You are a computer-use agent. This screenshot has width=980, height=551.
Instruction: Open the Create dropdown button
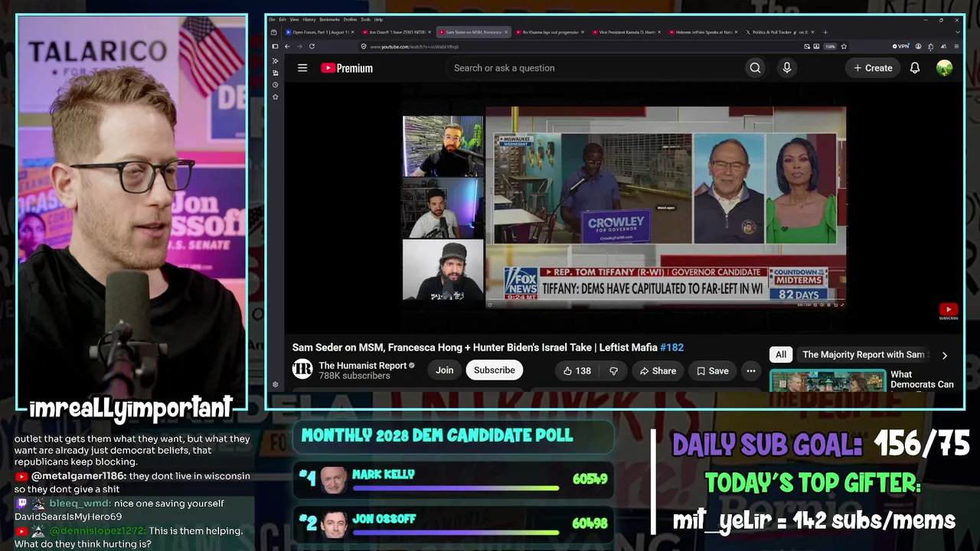coord(873,68)
